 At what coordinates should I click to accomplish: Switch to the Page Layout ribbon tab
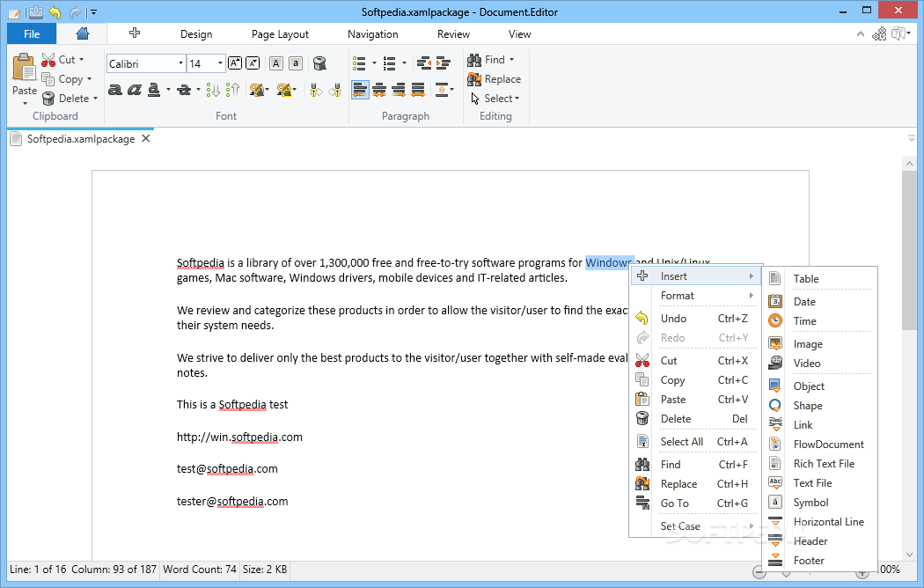point(280,34)
